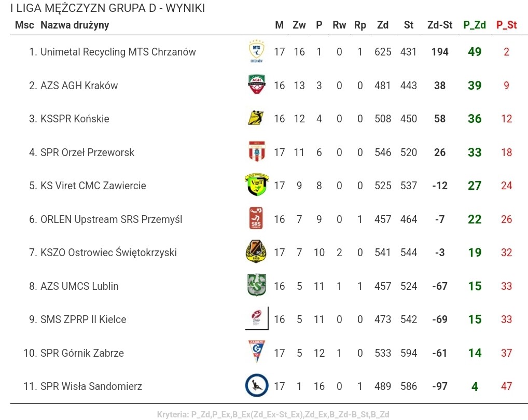
Task: Click the Nazwa drużyny column header
Action: (x=75, y=25)
